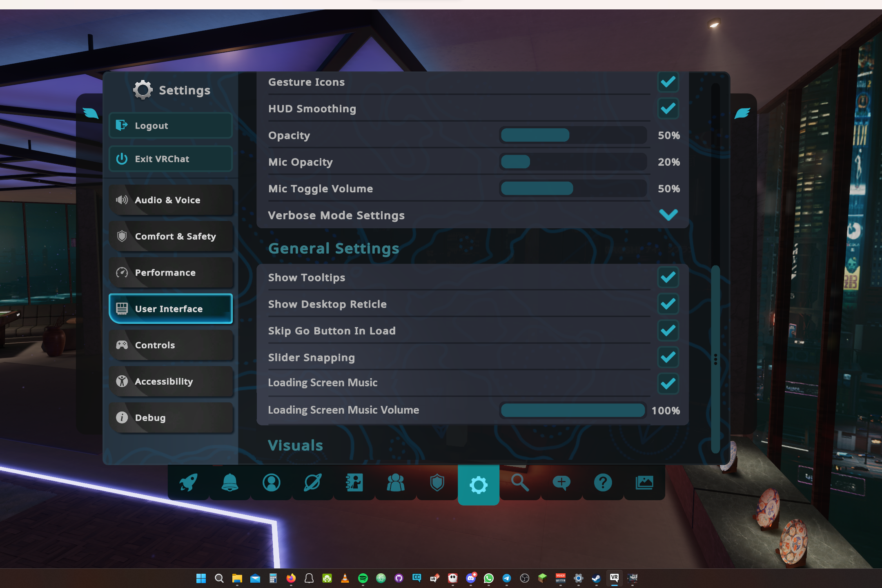Image resolution: width=882 pixels, height=588 pixels.
Task: Open the Gallery picture icon
Action: pos(644,483)
